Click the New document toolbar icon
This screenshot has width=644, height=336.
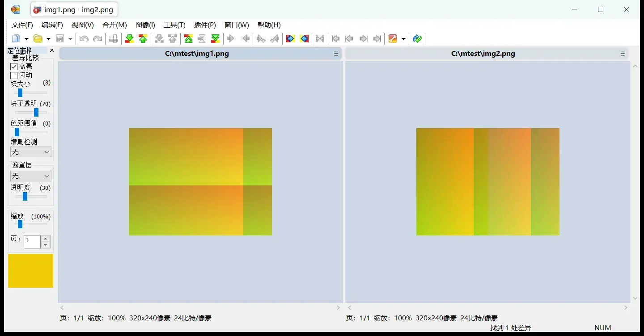click(x=16, y=39)
